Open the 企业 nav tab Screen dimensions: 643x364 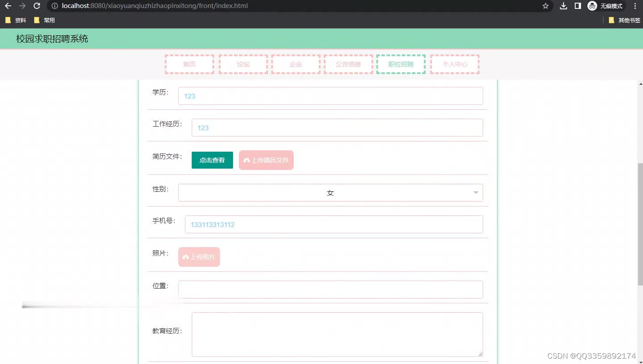296,64
